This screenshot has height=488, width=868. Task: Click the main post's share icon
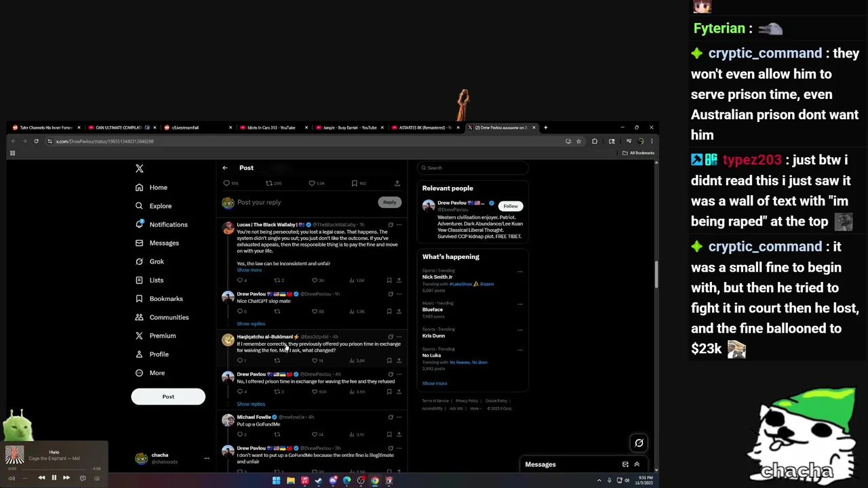[x=397, y=183]
